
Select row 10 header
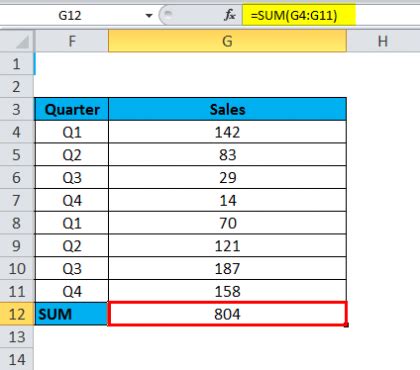point(17,269)
